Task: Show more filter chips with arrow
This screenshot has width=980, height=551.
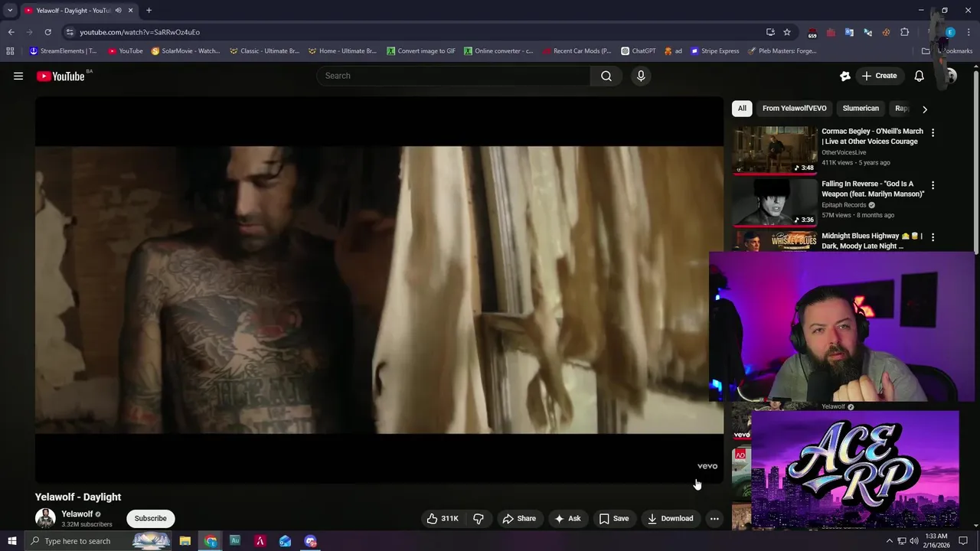Action: (925, 109)
